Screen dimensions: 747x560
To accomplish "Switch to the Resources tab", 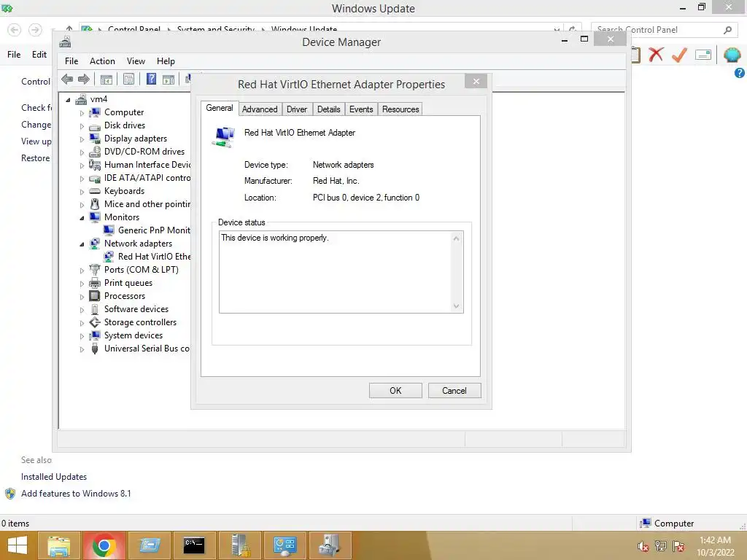I will tap(400, 109).
